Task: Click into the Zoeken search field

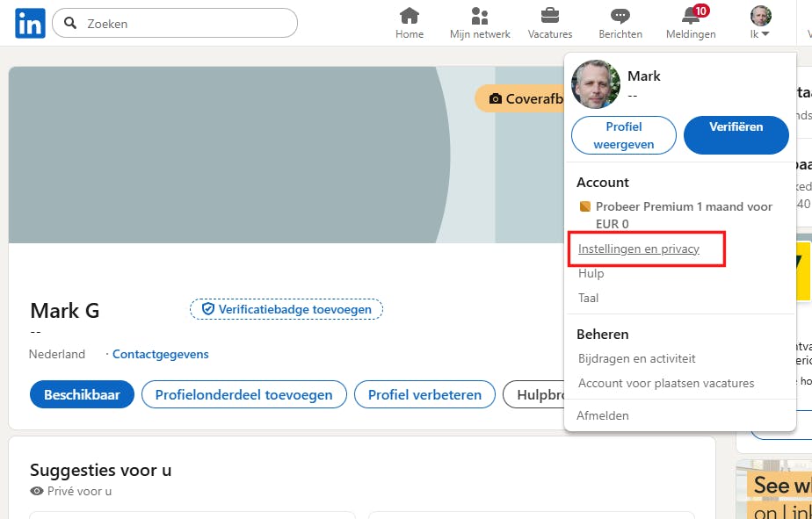Action: tap(175, 23)
